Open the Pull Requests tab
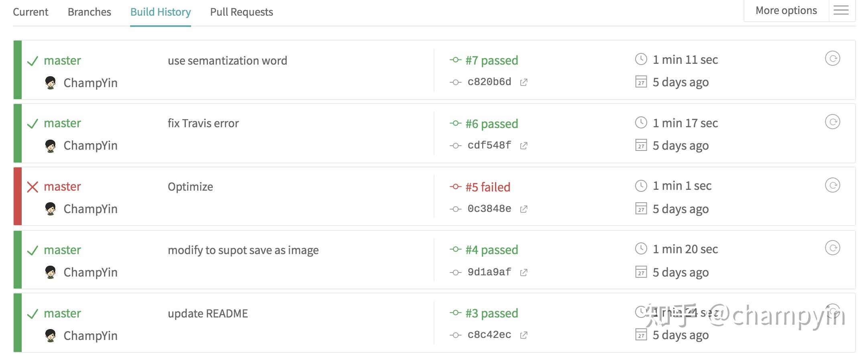The image size is (868, 354). tap(241, 12)
